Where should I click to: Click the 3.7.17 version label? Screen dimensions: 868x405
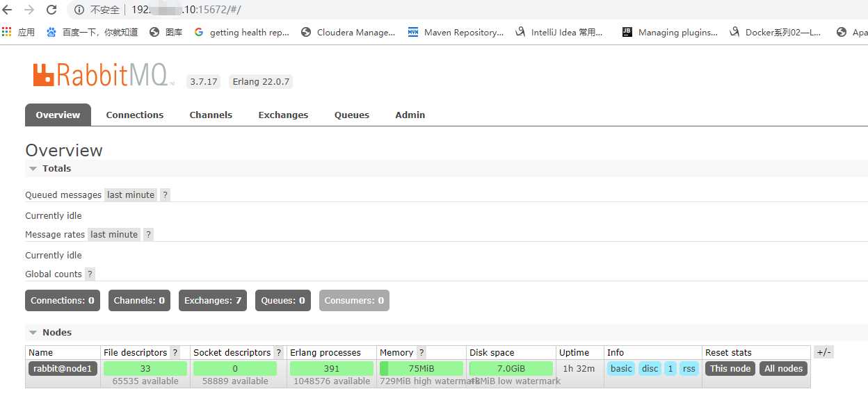click(204, 82)
